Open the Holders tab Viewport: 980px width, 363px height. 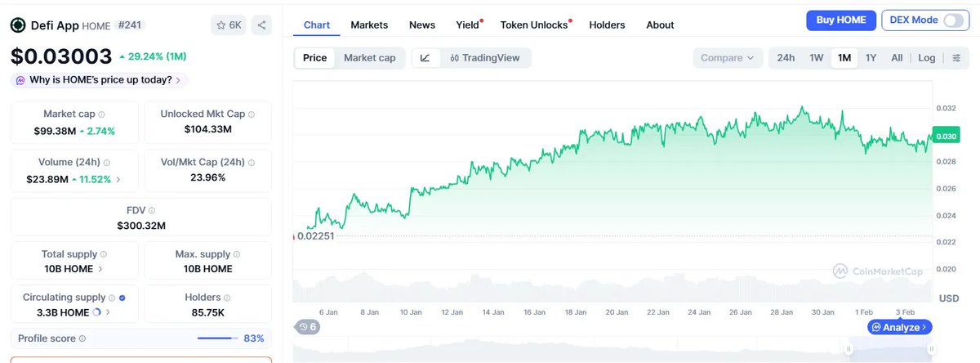(x=607, y=25)
